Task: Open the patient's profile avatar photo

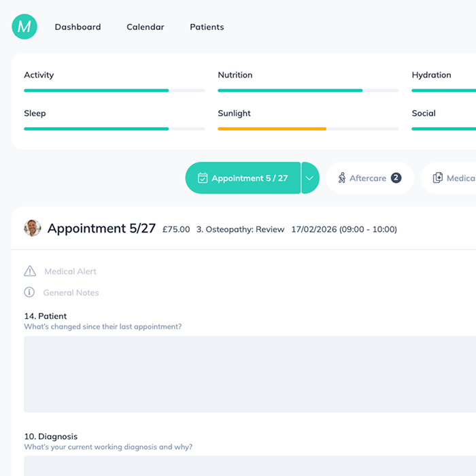Action: (32, 228)
